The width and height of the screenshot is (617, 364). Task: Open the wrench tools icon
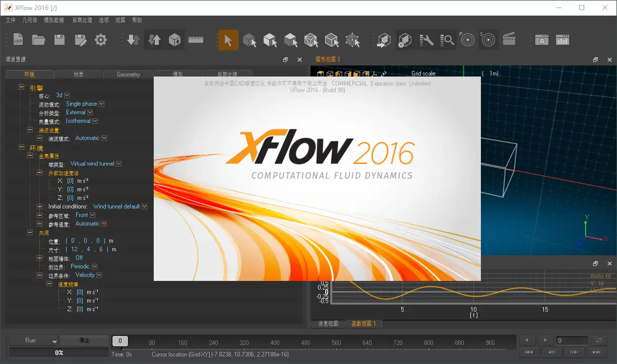pos(426,40)
